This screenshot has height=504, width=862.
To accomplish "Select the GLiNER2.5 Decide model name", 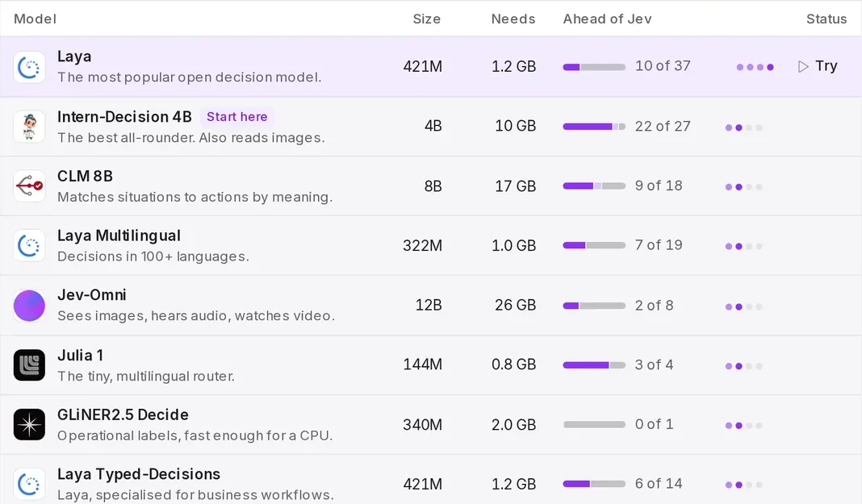I will [123, 414].
